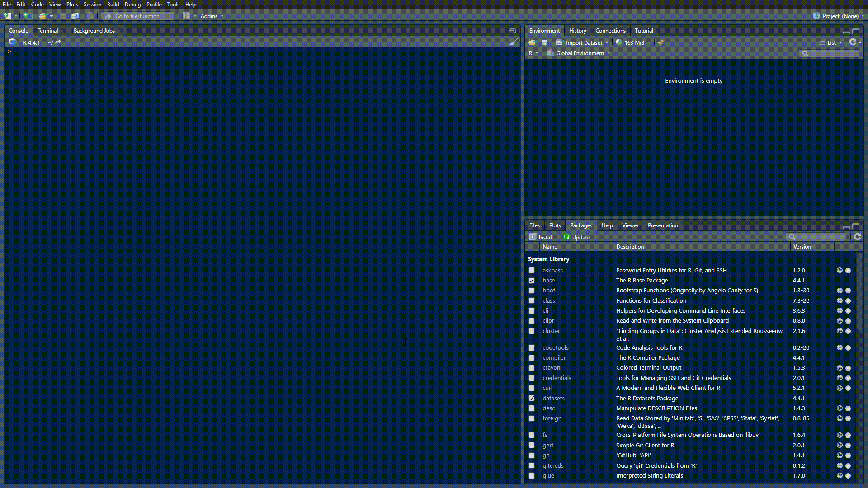Image resolution: width=868 pixels, height=488 pixels.
Task: Open the Import Dataset dropdown
Action: tap(583, 42)
